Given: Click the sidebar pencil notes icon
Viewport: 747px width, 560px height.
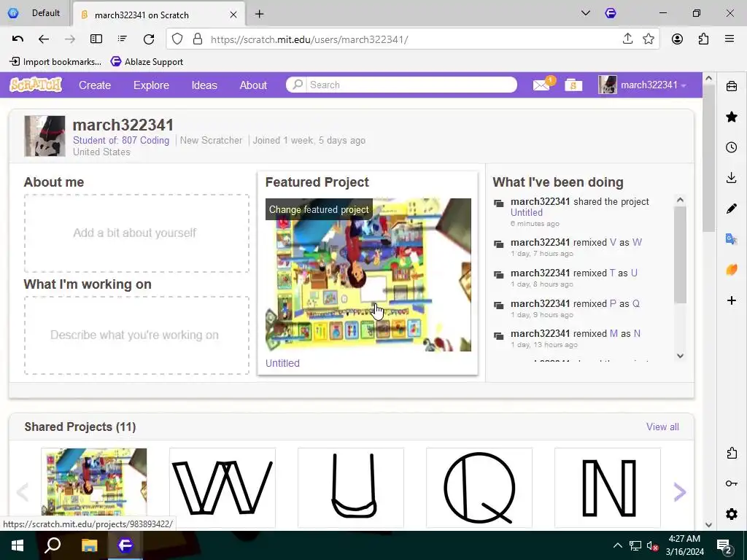Looking at the screenshot, I should (731, 209).
